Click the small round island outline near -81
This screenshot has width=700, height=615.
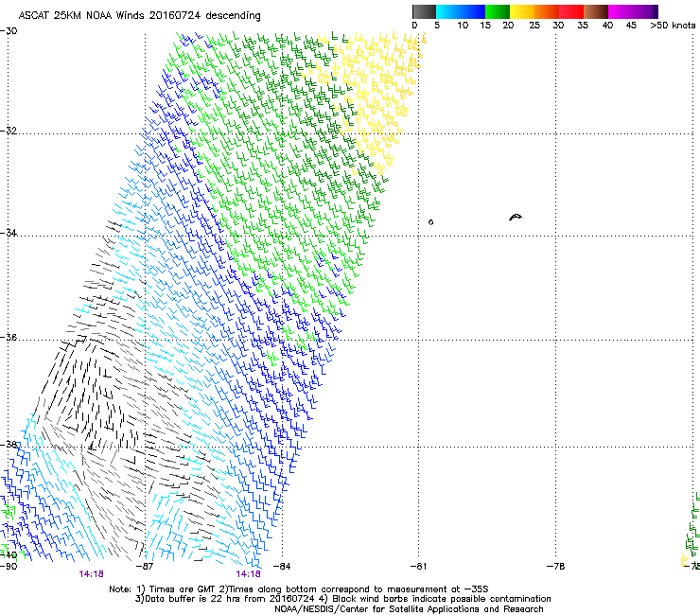(x=430, y=222)
